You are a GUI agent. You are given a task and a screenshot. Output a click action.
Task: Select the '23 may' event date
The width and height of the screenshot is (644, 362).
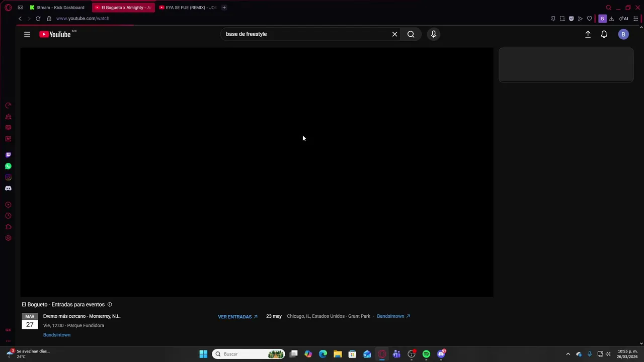point(274,316)
